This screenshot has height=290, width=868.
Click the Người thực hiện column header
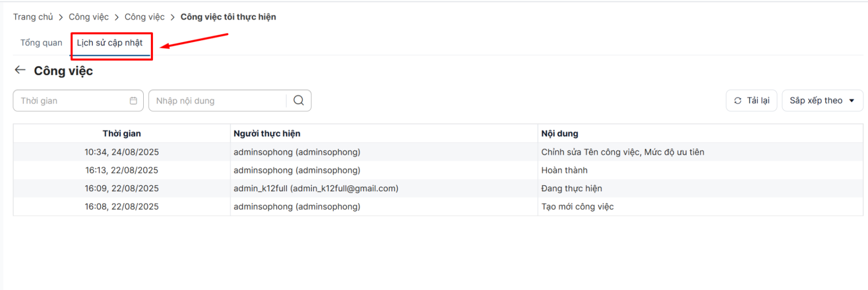click(267, 134)
